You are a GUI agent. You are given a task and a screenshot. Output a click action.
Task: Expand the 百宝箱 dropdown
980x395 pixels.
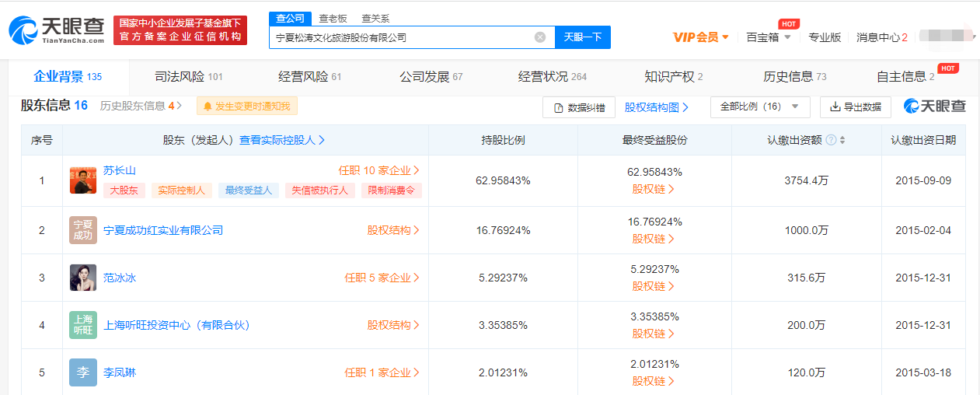768,37
